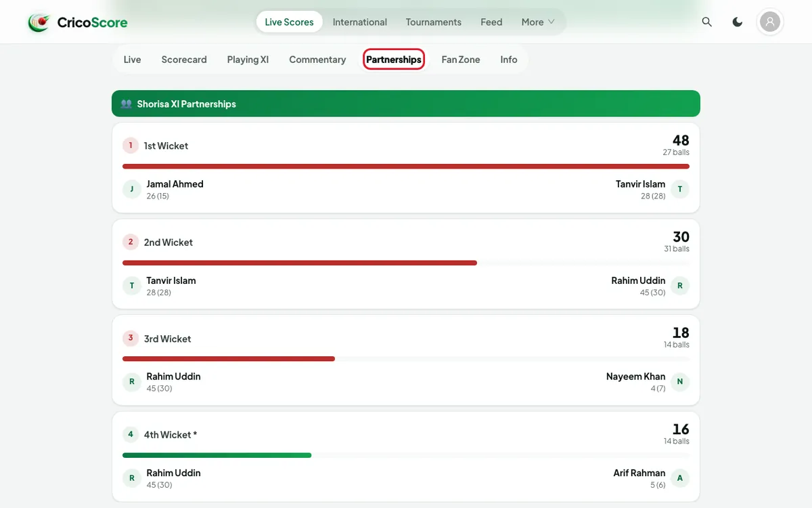
Task: Click Tanvir Islam's avatar in 1st Wicket
Action: (x=680, y=189)
